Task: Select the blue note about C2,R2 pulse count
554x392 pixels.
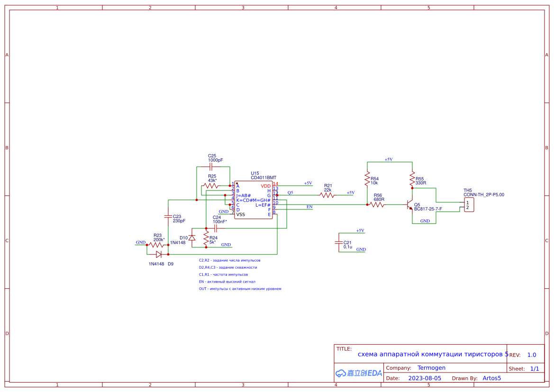Action: [229, 260]
